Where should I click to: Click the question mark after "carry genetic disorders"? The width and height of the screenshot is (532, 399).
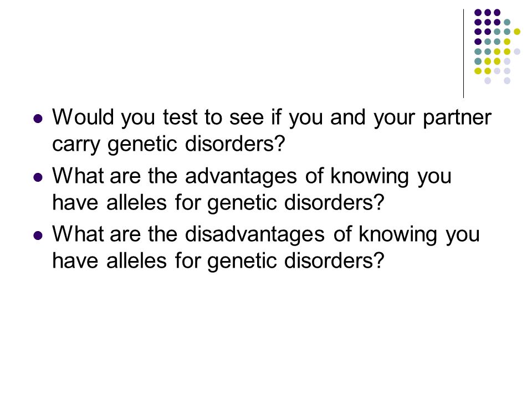tap(280, 143)
